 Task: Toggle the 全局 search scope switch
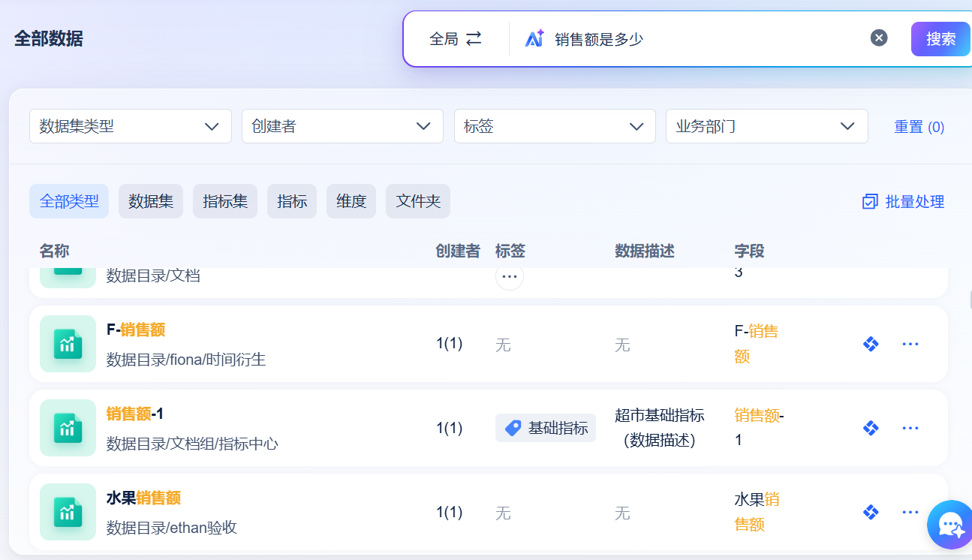(456, 39)
